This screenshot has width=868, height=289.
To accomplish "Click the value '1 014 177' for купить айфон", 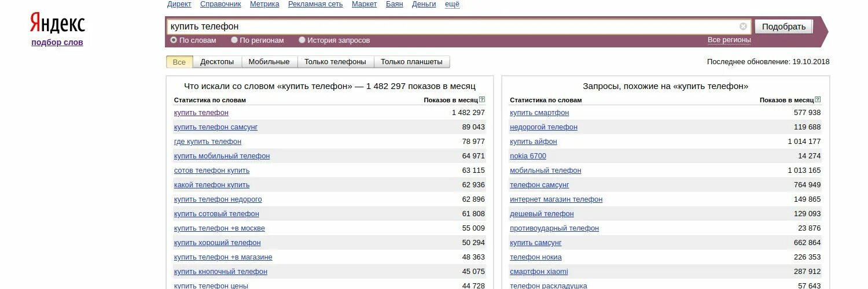I will [804, 142].
